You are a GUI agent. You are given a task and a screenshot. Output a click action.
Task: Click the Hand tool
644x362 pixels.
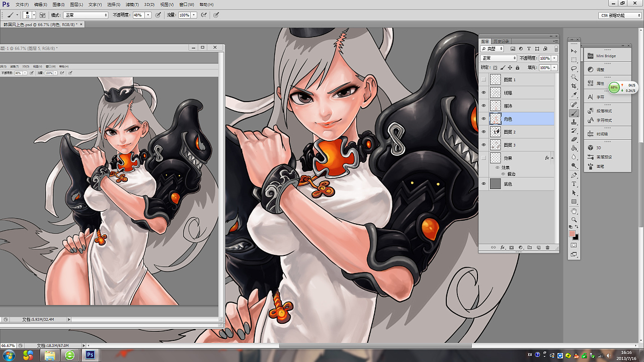[x=574, y=211]
